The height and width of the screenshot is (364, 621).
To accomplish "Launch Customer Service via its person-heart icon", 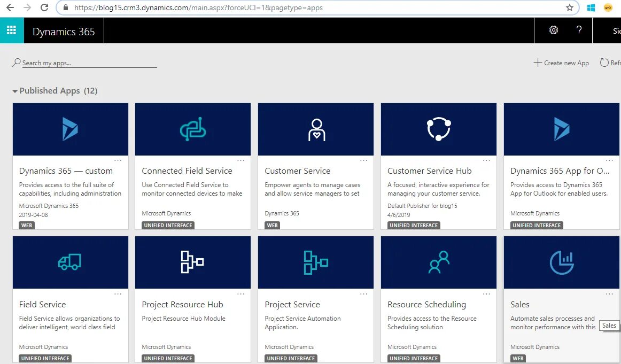I will coord(316,129).
